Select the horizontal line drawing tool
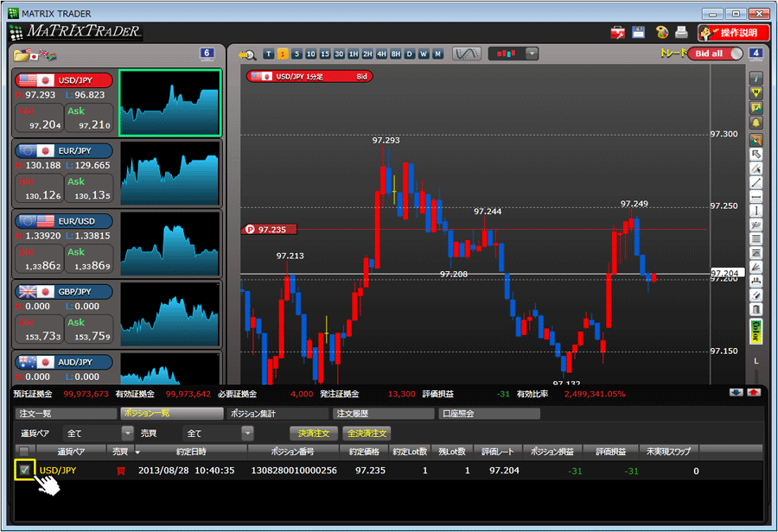The width and height of the screenshot is (778, 532). pyautogui.click(x=756, y=197)
